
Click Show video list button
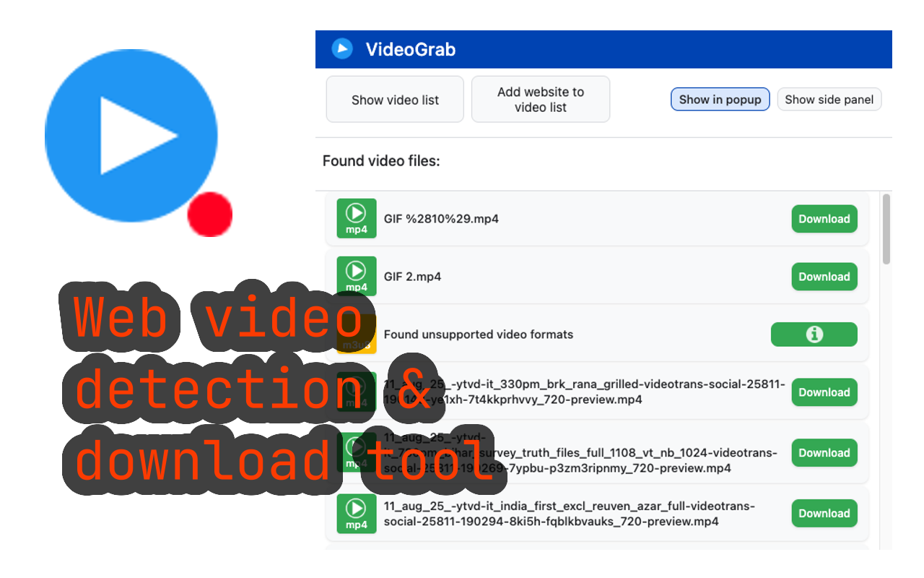[x=395, y=100]
